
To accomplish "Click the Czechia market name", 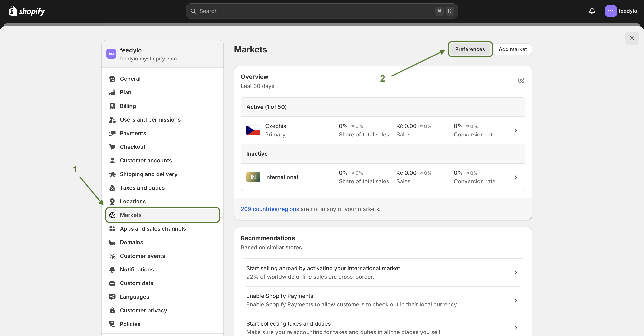I will tap(276, 126).
